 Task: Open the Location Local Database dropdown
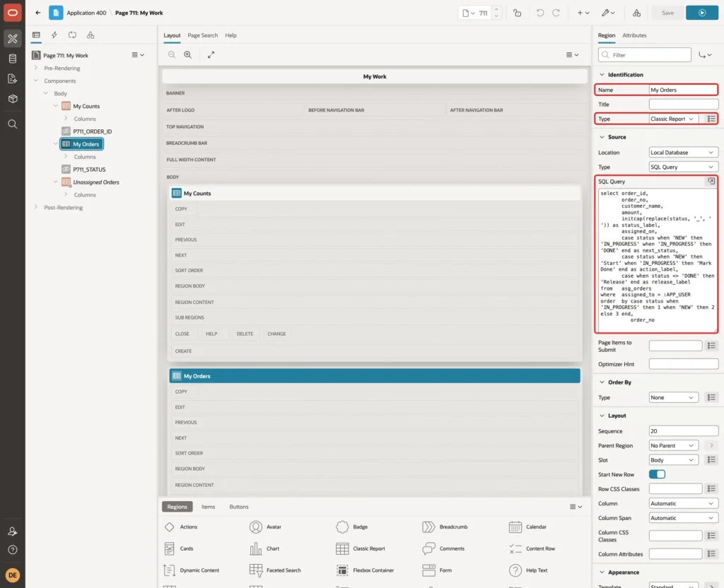click(684, 153)
